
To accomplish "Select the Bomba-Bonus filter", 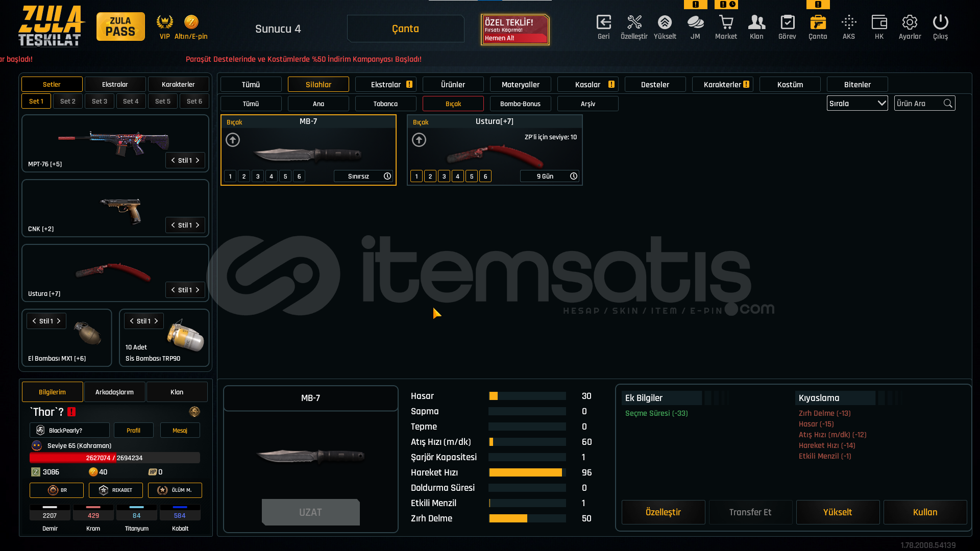I will pos(521,104).
